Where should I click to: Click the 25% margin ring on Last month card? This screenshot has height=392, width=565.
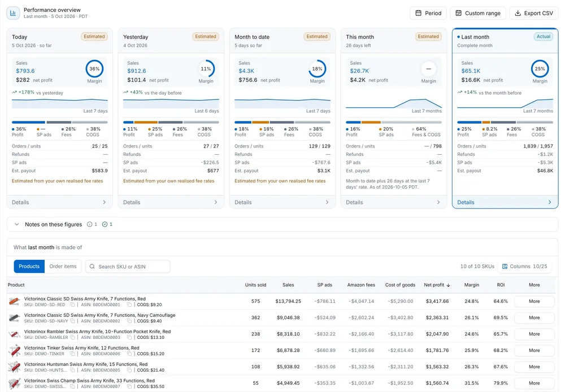540,69
